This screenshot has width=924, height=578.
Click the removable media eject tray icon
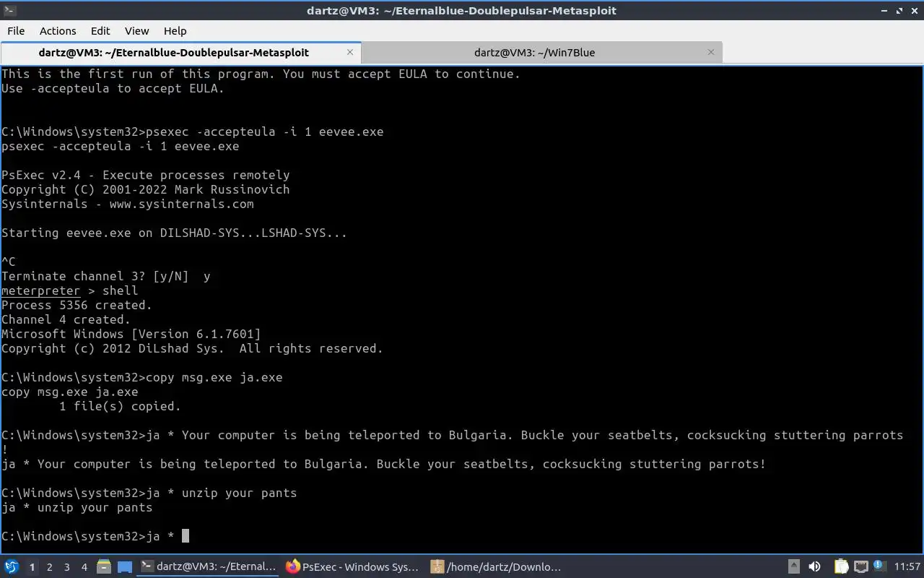pyautogui.click(x=793, y=567)
